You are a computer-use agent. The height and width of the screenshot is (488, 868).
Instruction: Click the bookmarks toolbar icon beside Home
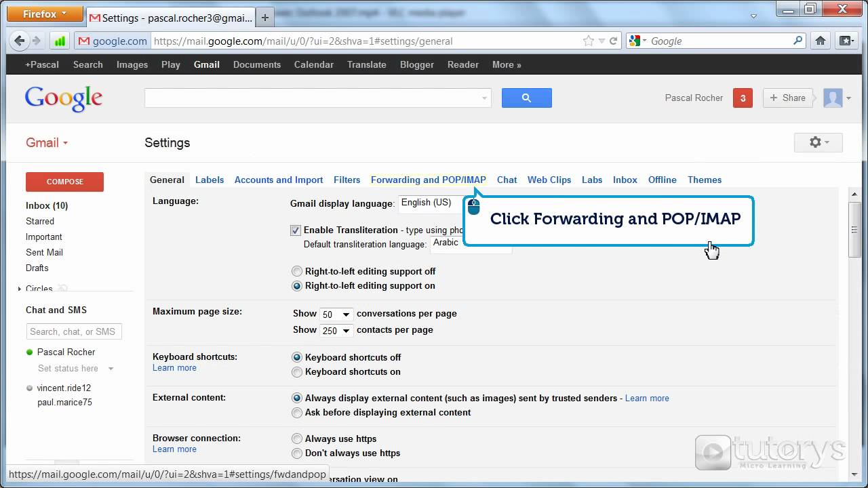point(846,41)
